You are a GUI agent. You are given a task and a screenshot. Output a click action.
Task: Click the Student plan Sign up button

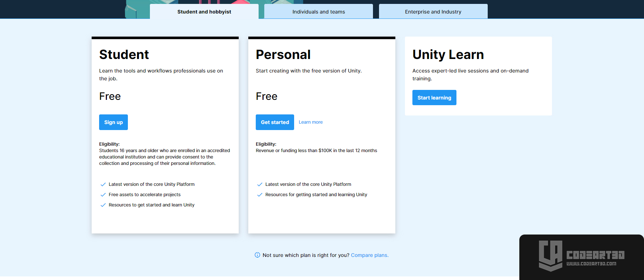click(113, 122)
